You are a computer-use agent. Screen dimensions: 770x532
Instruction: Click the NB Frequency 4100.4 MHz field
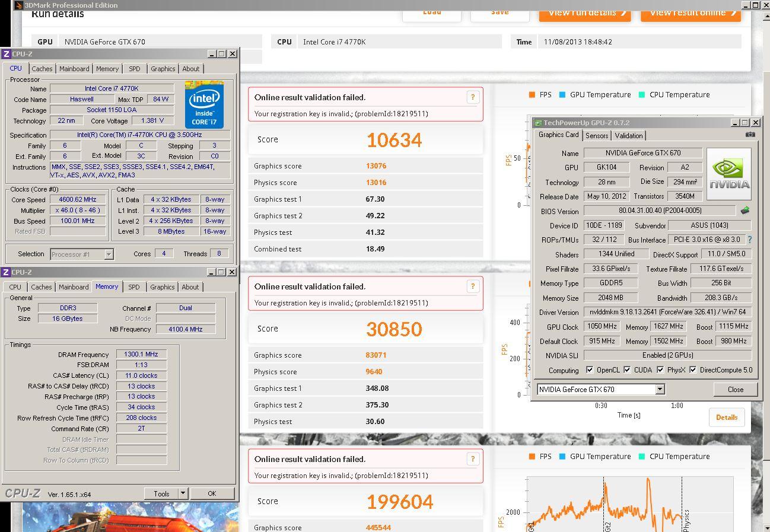186,329
